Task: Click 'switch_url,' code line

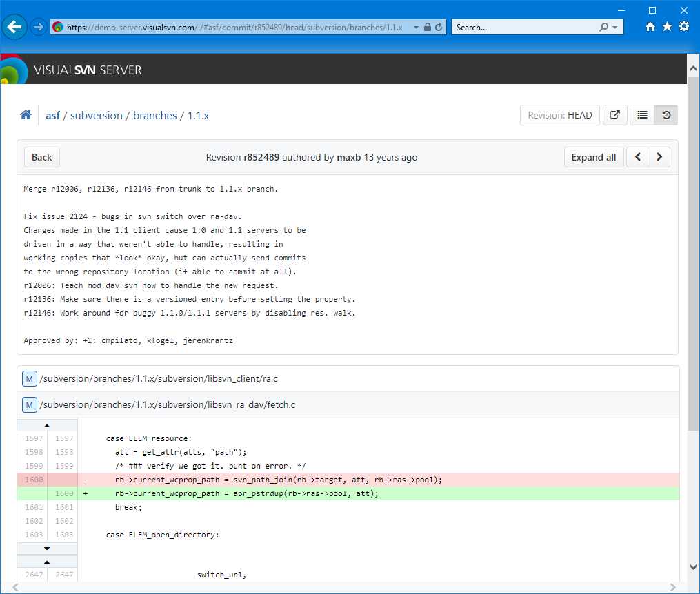Action: (x=221, y=575)
